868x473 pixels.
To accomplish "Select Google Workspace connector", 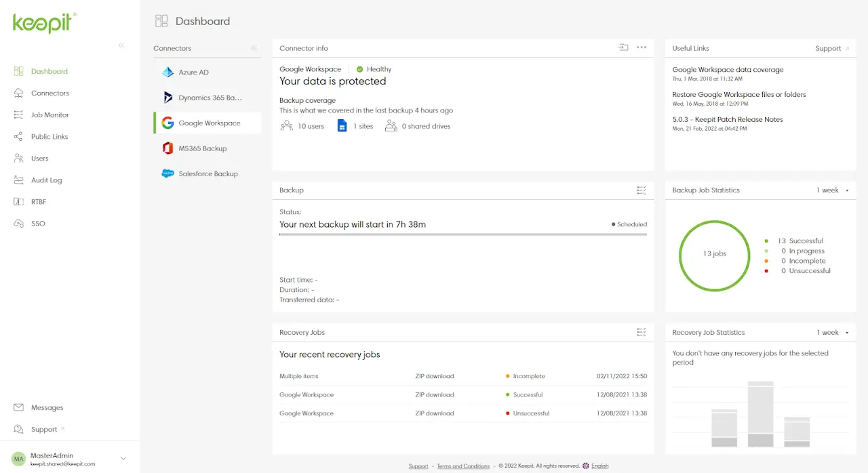I will 208,123.
